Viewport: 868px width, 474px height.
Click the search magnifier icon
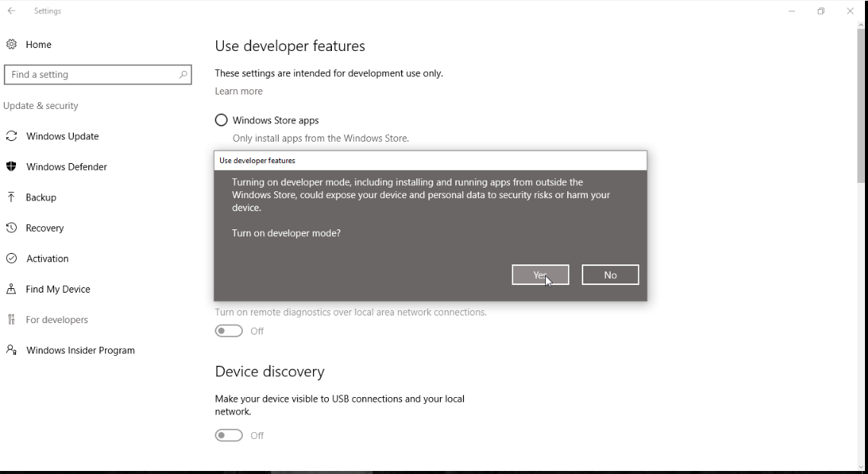click(x=183, y=74)
